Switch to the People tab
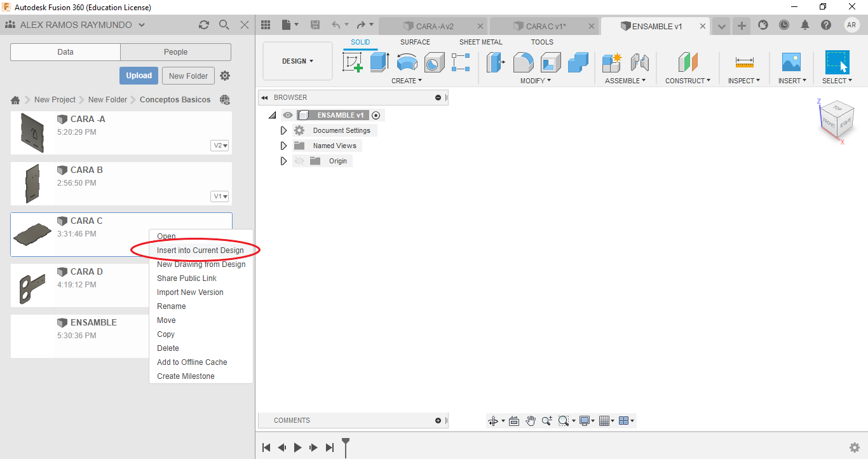The image size is (868, 459). pyautogui.click(x=175, y=52)
